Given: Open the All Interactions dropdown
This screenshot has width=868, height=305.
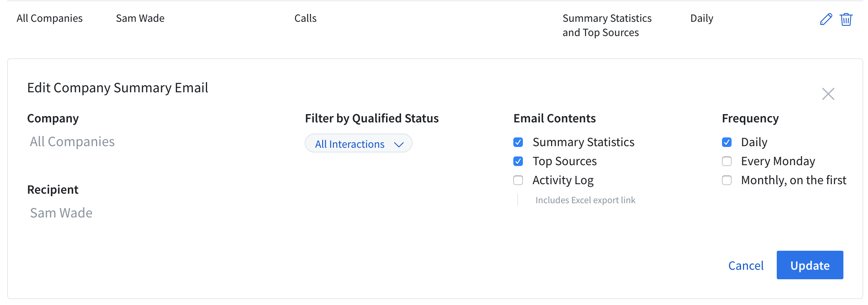Looking at the screenshot, I should click(359, 143).
